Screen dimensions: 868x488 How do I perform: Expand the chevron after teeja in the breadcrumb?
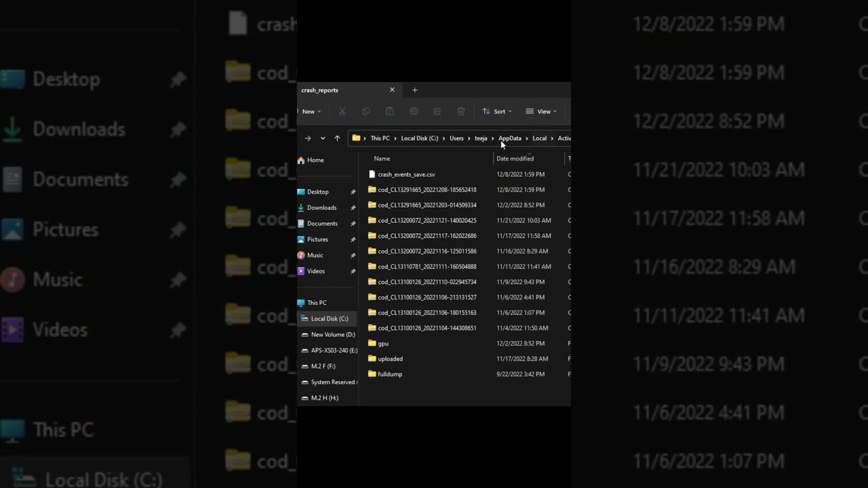click(x=493, y=138)
